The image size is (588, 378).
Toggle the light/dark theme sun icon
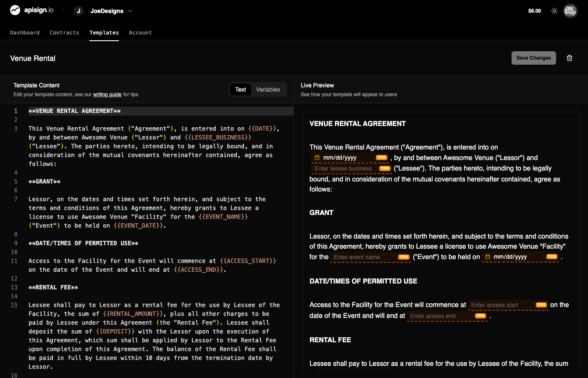554,11
